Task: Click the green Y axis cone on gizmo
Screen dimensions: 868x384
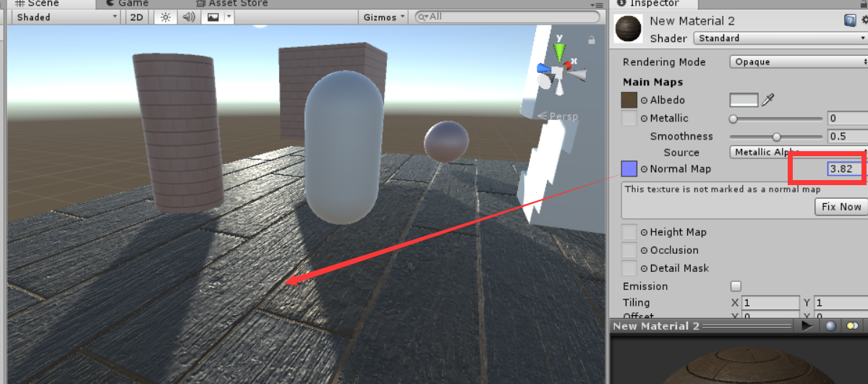Action: pos(559,52)
